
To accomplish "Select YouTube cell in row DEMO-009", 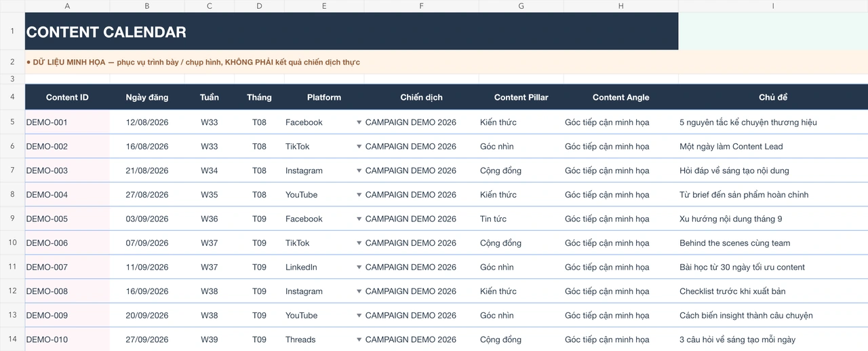I will 324,315.
